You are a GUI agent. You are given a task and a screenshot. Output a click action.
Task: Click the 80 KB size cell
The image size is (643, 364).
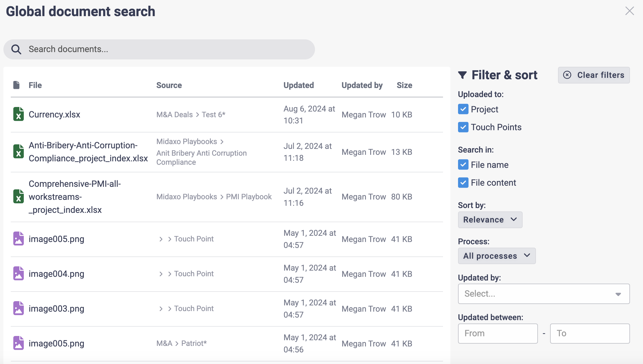(402, 197)
